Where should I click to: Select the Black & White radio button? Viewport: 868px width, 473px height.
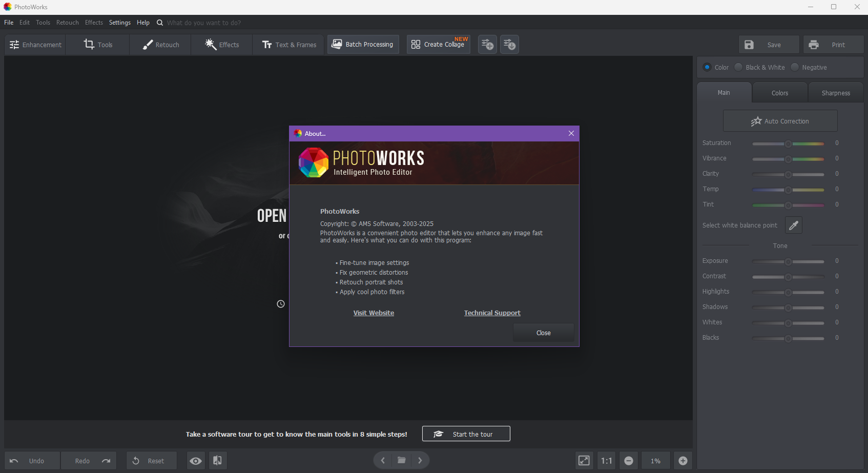pos(738,67)
